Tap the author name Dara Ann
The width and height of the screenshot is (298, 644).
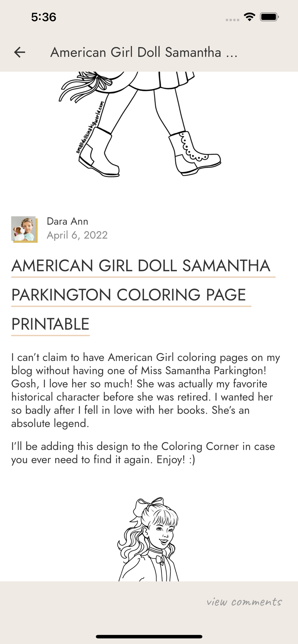point(67,221)
